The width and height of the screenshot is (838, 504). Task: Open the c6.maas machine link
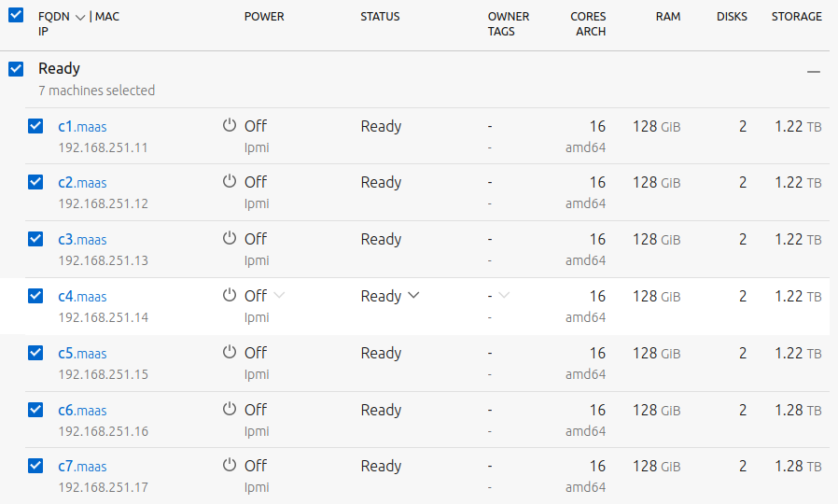82,411
